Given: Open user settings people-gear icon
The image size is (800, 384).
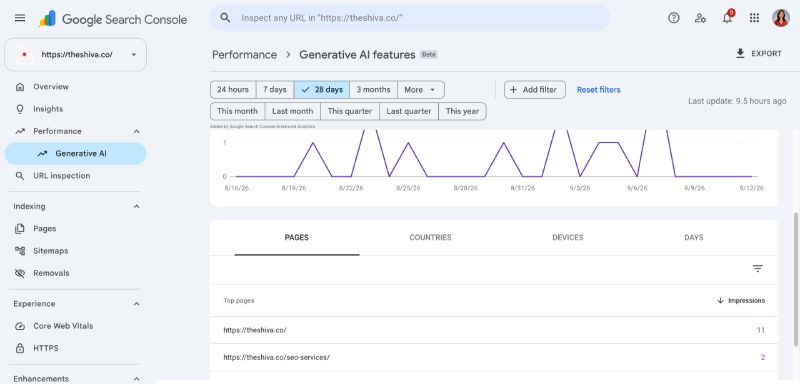Looking at the screenshot, I should [x=700, y=18].
